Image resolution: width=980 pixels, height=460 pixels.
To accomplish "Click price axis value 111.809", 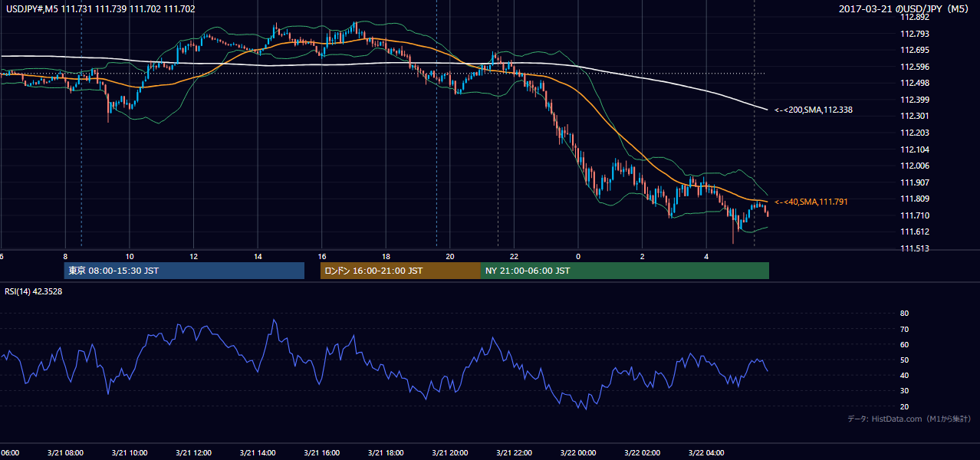I will 914,199.
